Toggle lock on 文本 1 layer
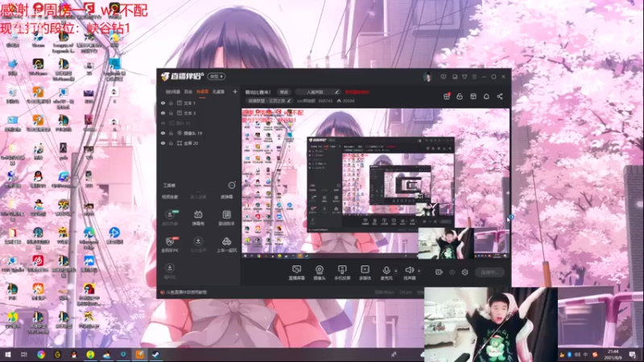Image resolution: width=644 pixels, height=362 pixels. pos(171,103)
